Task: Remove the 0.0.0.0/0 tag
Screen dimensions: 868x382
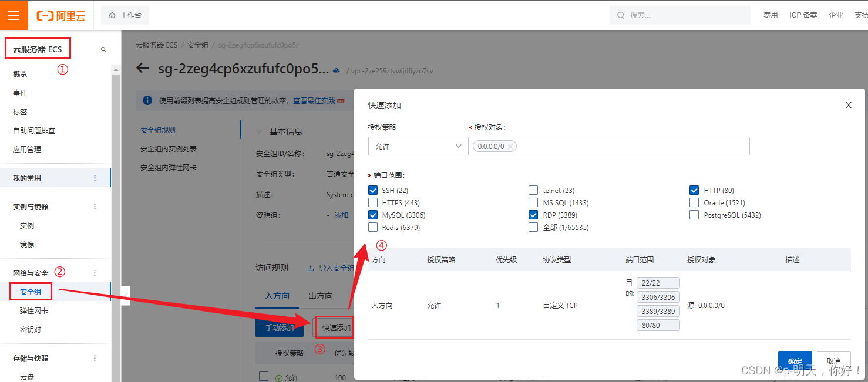Action: coord(510,147)
